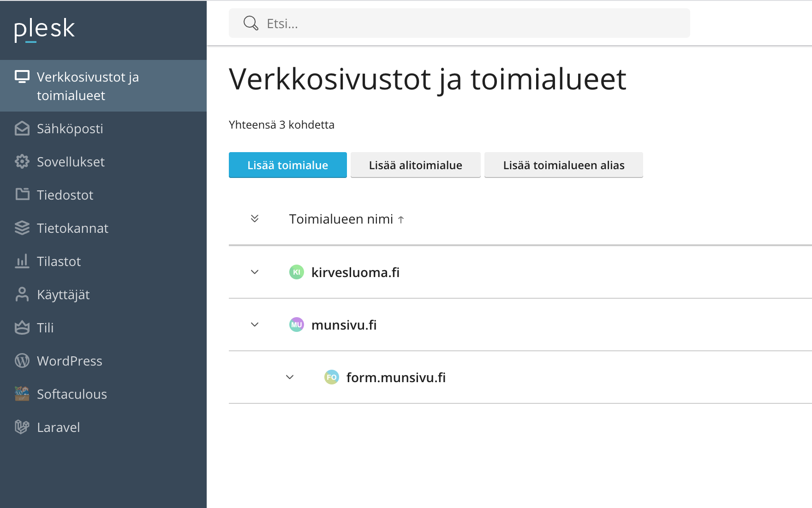Open the Tiedostot file manager icon
The width and height of the screenshot is (812, 508).
(x=22, y=195)
